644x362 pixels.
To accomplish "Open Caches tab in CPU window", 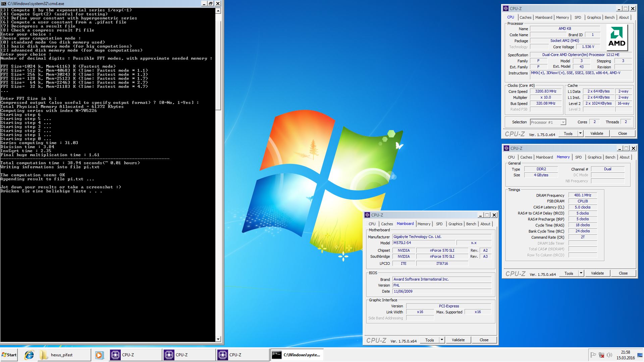I will 525,17.
